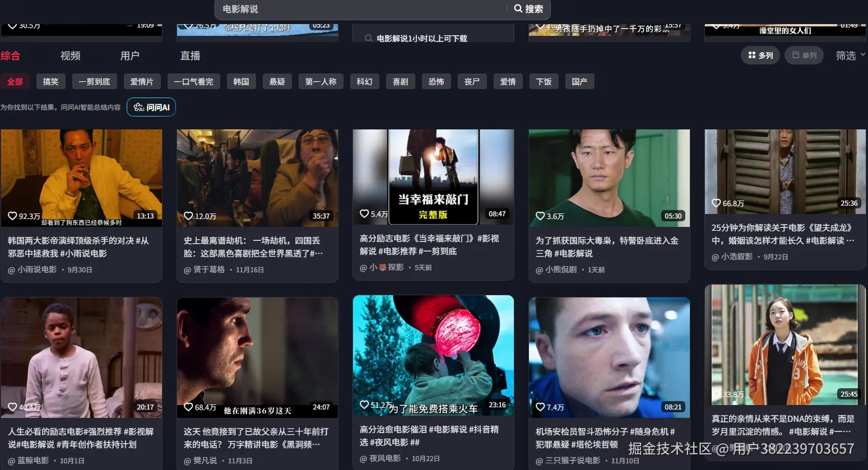Open the 23:16 red signal light thumbnail
The height and width of the screenshot is (470, 868).
tap(433, 355)
